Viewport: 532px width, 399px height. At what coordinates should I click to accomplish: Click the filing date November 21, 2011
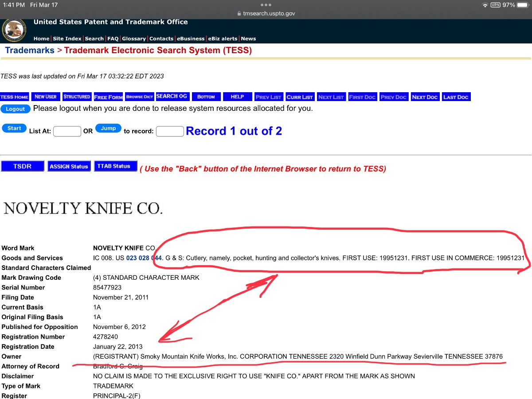pos(121,297)
